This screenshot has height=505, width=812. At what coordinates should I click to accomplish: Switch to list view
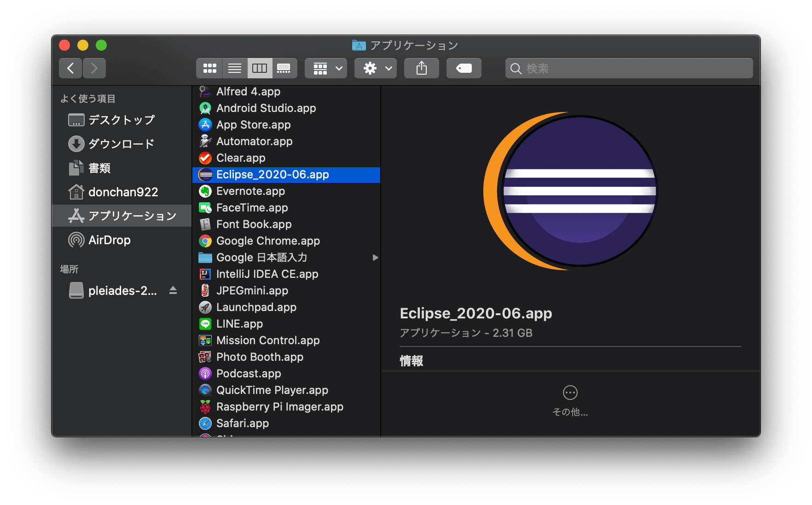tap(234, 68)
